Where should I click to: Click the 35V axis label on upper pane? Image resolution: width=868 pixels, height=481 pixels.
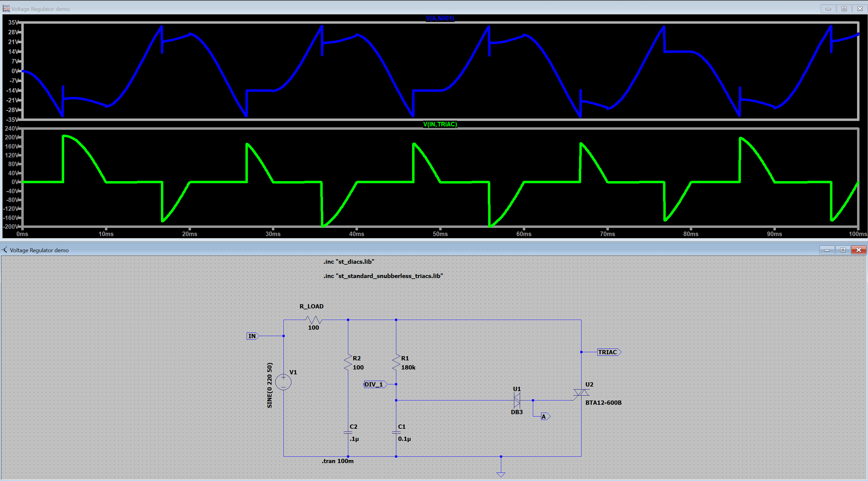[13, 22]
